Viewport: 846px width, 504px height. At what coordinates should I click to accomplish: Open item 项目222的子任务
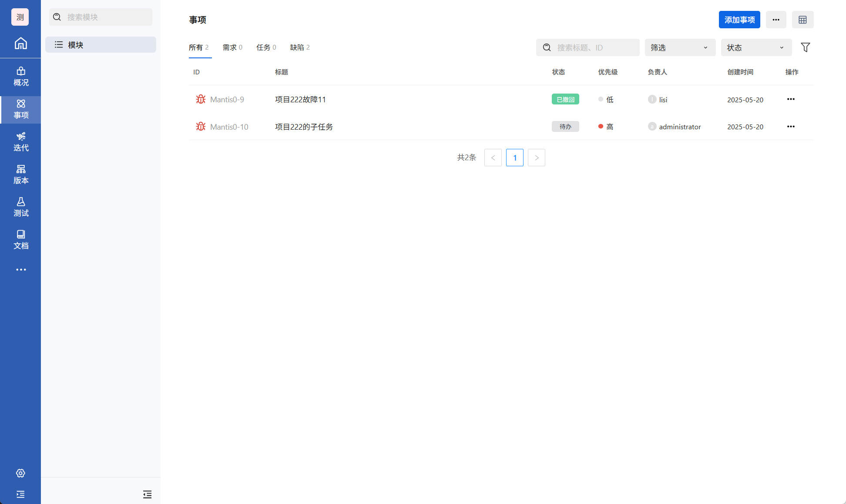point(304,127)
